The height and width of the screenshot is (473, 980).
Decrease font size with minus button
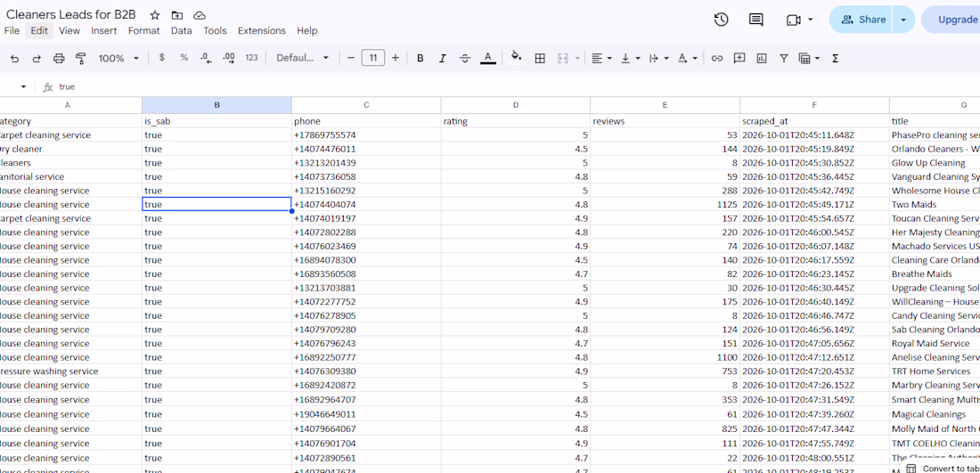[351, 58]
